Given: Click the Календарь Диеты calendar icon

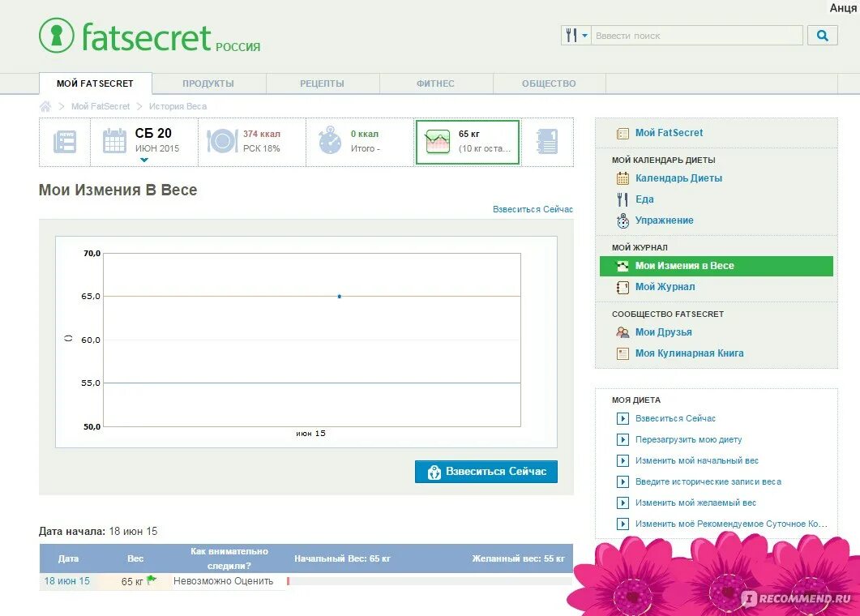Looking at the screenshot, I should click(623, 178).
